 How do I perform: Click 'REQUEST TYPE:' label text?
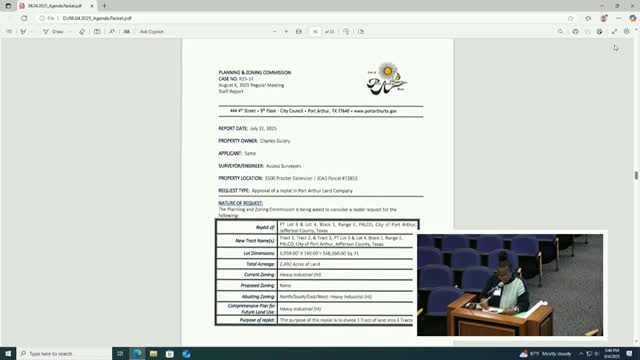click(234, 191)
